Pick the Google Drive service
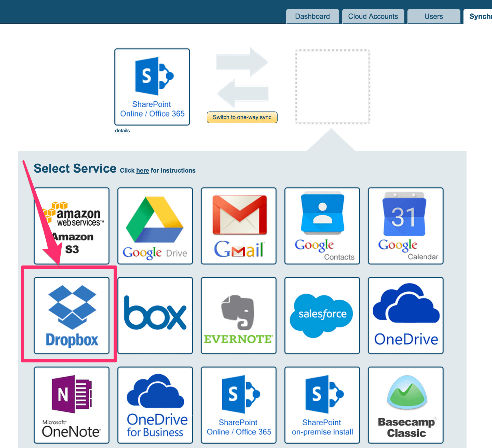The width and height of the screenshot is (492, 448). (155, 226)
